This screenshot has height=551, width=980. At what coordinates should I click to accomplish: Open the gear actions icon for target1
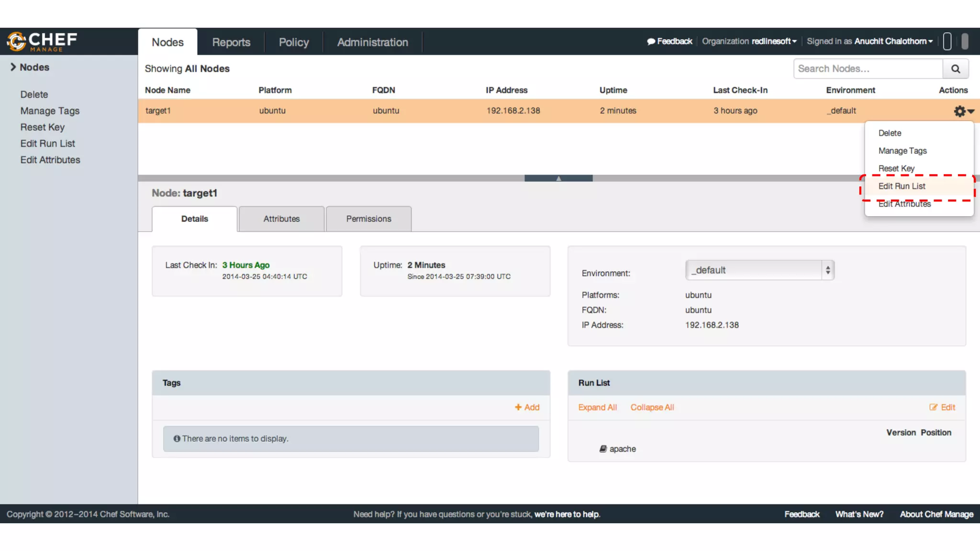click(960, 111)
